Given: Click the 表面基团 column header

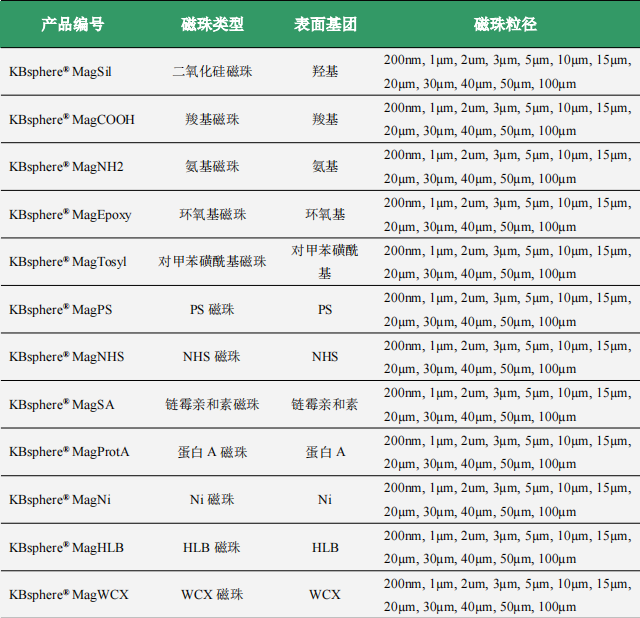Looking at the screenshot, I should tap(325, 24).
